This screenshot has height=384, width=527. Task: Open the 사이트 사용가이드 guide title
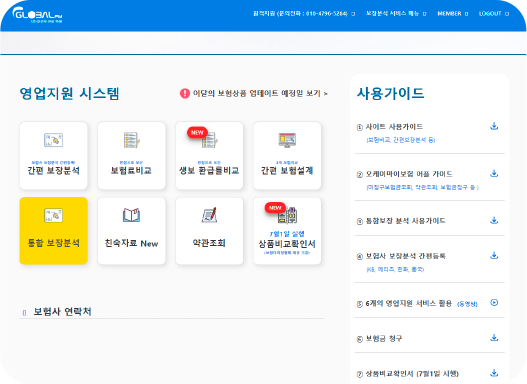[394, 127]
